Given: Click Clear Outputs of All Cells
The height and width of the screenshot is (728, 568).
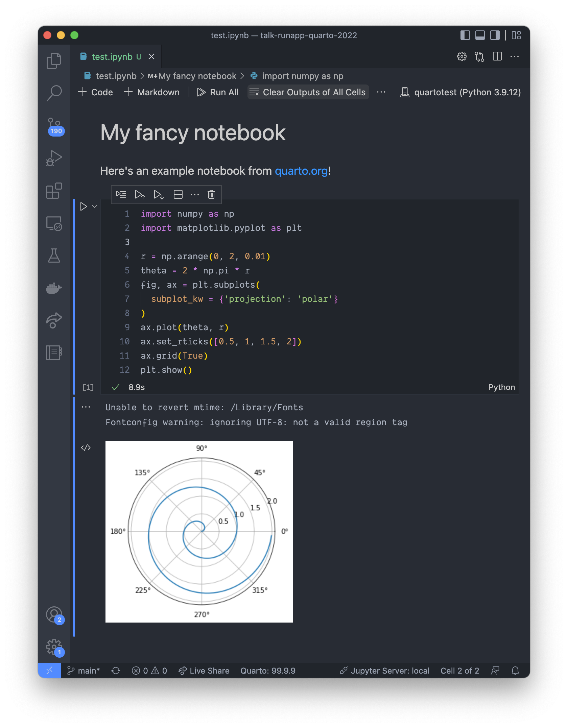Looking at the screenshot, I should pyautogui.click(x=308, y=92).
